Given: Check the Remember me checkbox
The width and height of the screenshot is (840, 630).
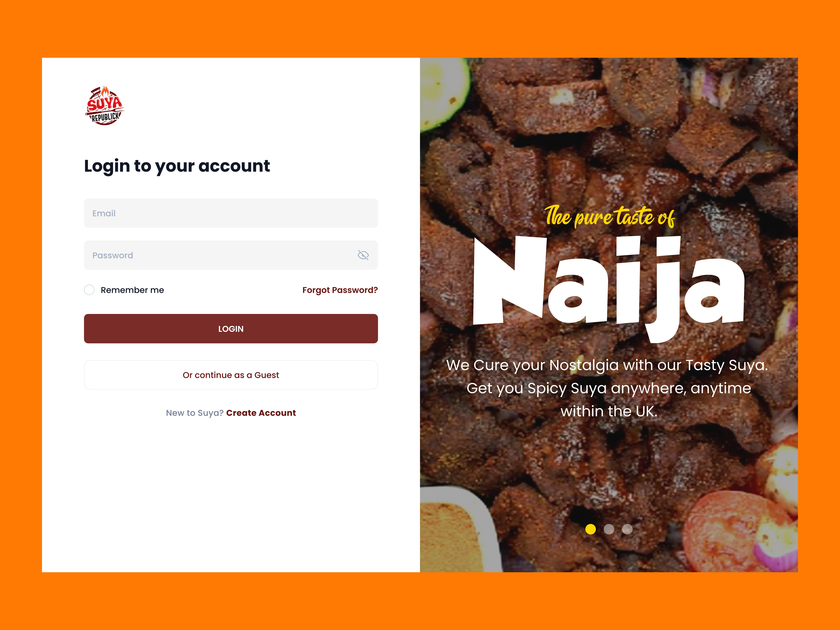Looking at the screenshot, I should pos(89,290).
